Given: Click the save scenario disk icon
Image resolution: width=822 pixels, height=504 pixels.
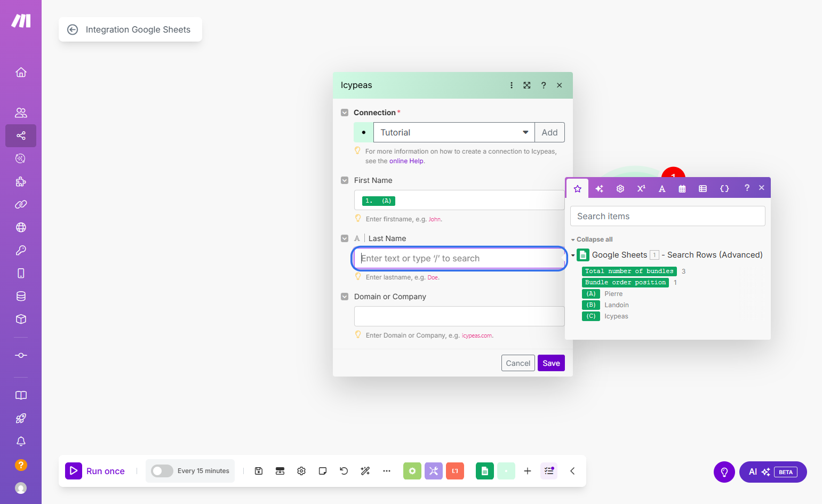Looking at the screenshot, I should point(259,471).
